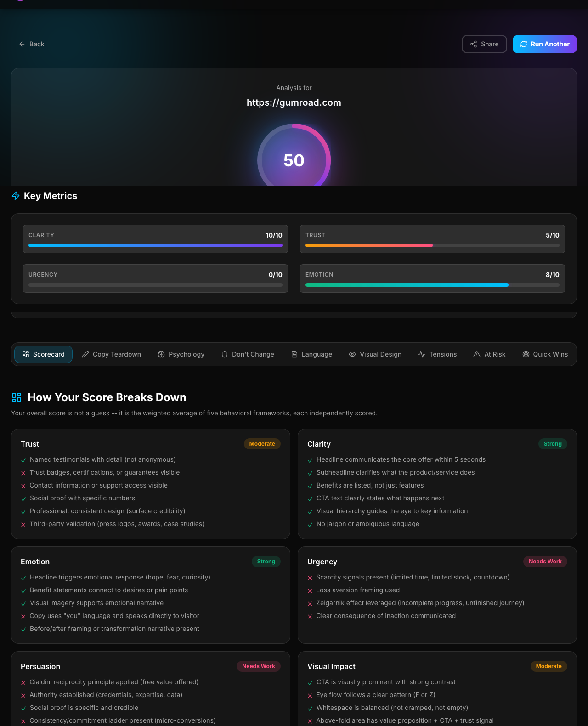Click X mark beside Loss aversion framing used
This screenshot has height=726, width=588.
(x=310, y=591)
